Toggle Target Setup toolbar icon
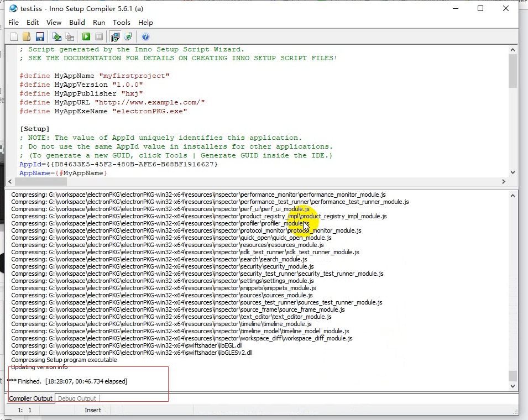The image size is (528, 420). pyautogui.click(x=115, y=36)
